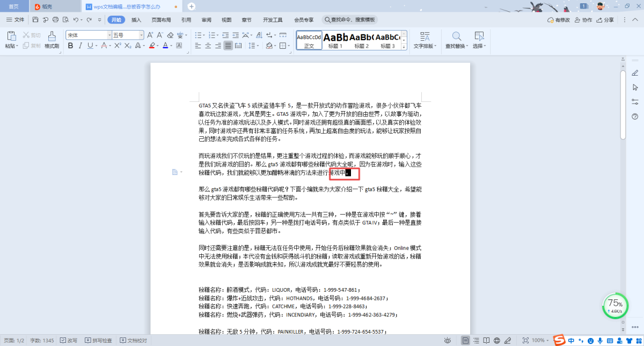This screenshot has width=644, height=346.
Task: Click the search commands box 查找命令
Action: point(350,20)
